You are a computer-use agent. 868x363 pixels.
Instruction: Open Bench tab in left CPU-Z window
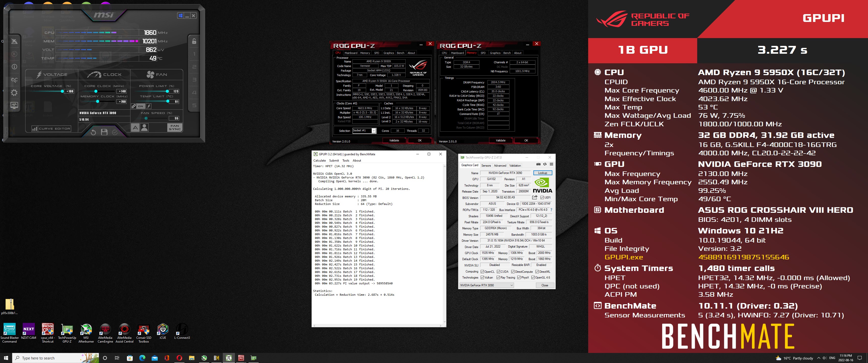[x=400, y=53]
